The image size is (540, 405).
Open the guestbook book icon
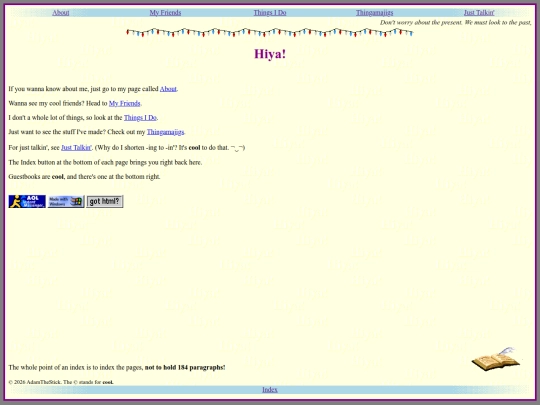(x=496, y=359)
